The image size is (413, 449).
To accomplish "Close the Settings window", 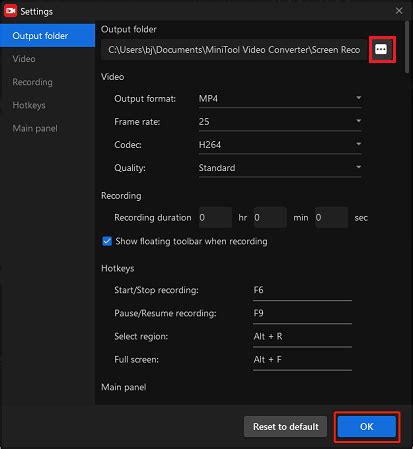I will 399,11.
